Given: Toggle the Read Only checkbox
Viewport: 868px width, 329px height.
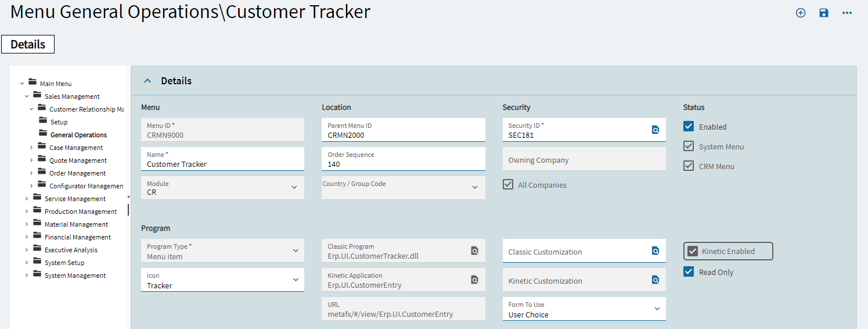Looking at the screenshot, I should (x=689, y=271).
